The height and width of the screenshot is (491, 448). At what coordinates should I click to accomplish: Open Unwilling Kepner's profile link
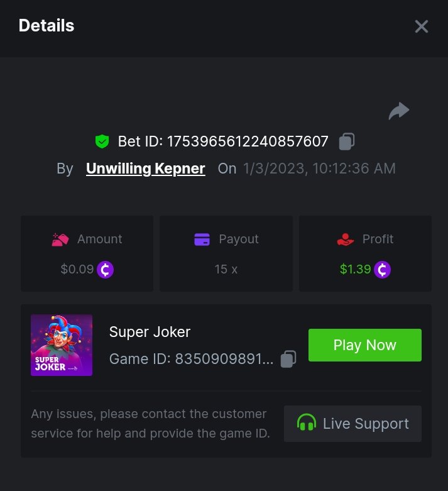pos(145,168)
